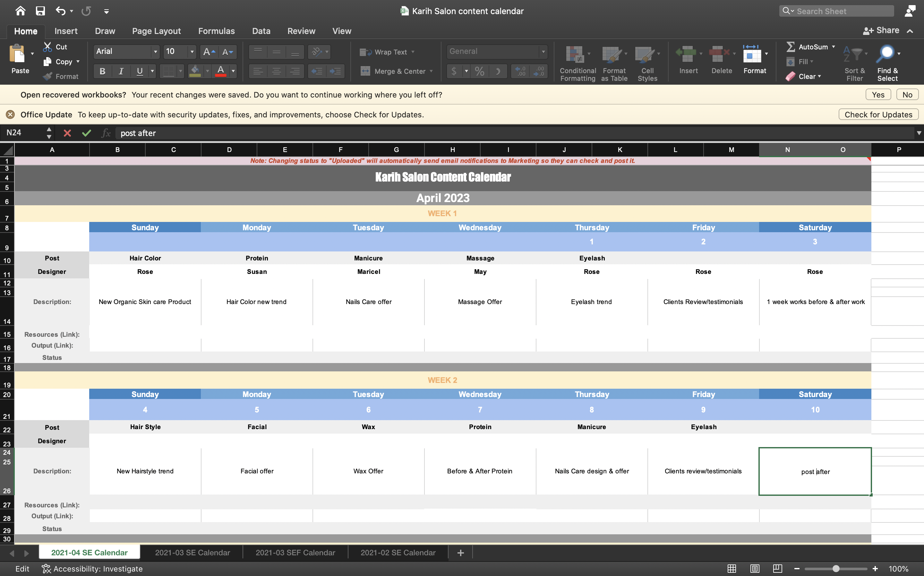Open the fill color dropdown arrow
924x576 pixels.
(x=207, y=71)
